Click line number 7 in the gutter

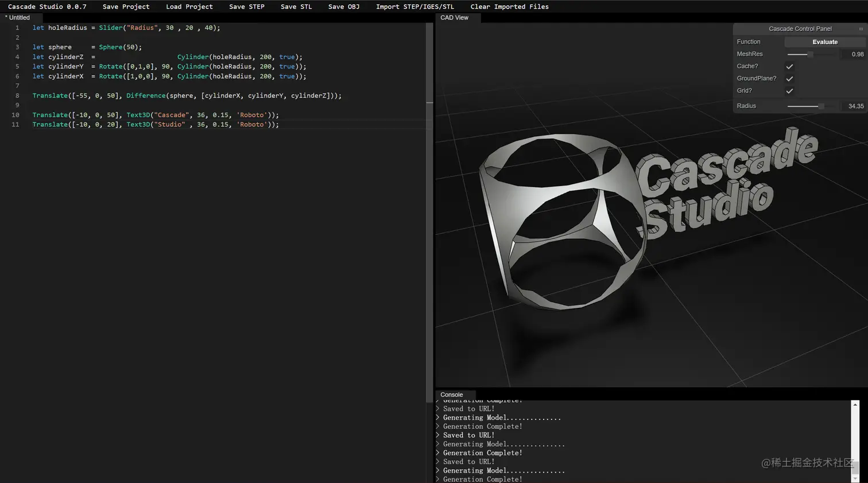pyautogui.click(x=17, y=86)
